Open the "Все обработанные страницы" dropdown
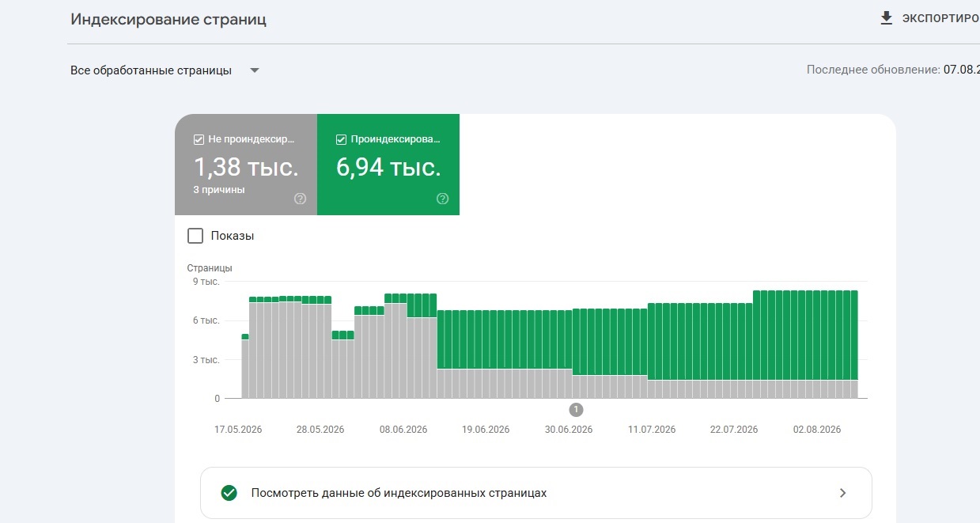Image resolution: width=980 pixels, height=523 pixels. (x=165, y=70)
